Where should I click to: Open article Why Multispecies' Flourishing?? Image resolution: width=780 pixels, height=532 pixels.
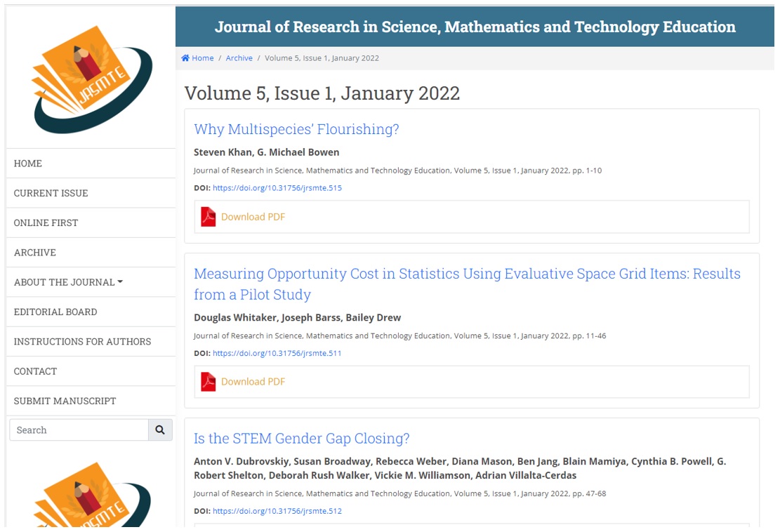click(296, 129)
